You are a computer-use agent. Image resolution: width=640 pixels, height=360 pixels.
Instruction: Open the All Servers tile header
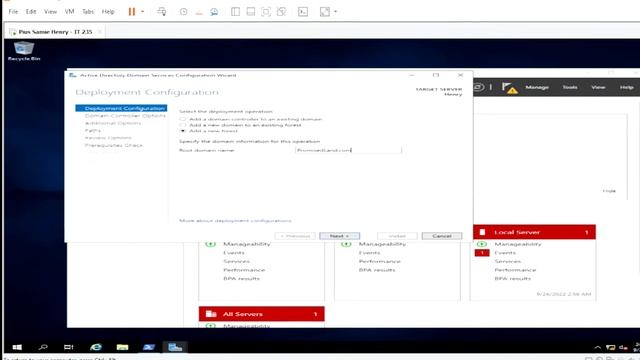click(x=262, y=314)
